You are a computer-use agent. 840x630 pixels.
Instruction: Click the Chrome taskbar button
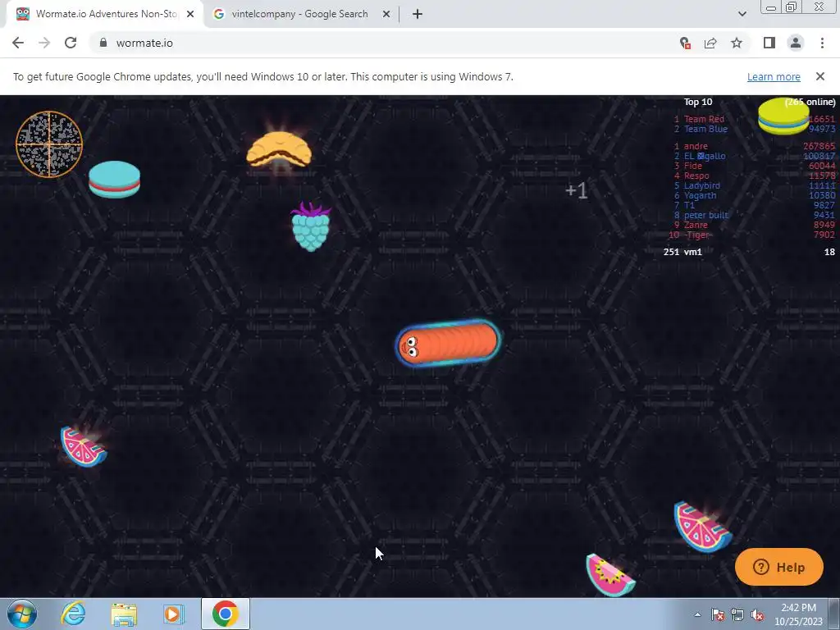225,614
